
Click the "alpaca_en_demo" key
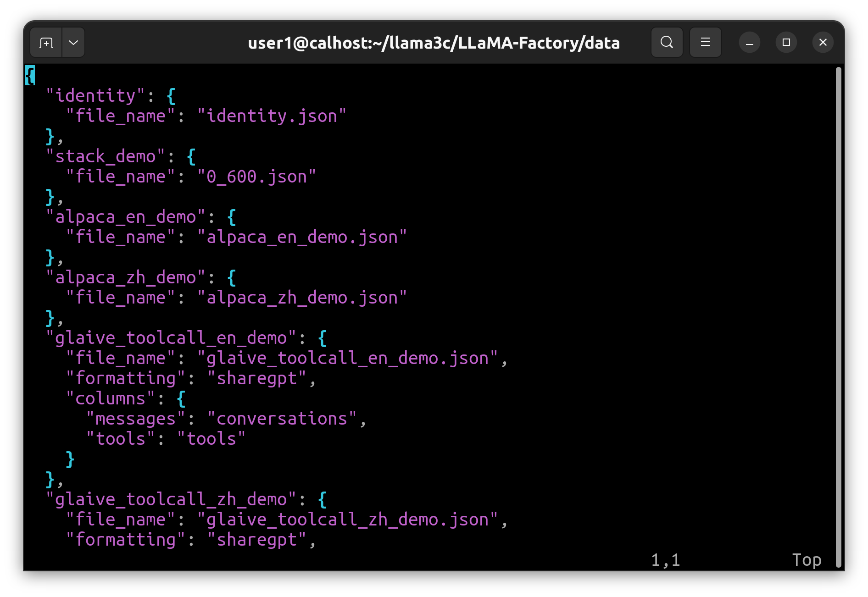click(x=126, y=217)
